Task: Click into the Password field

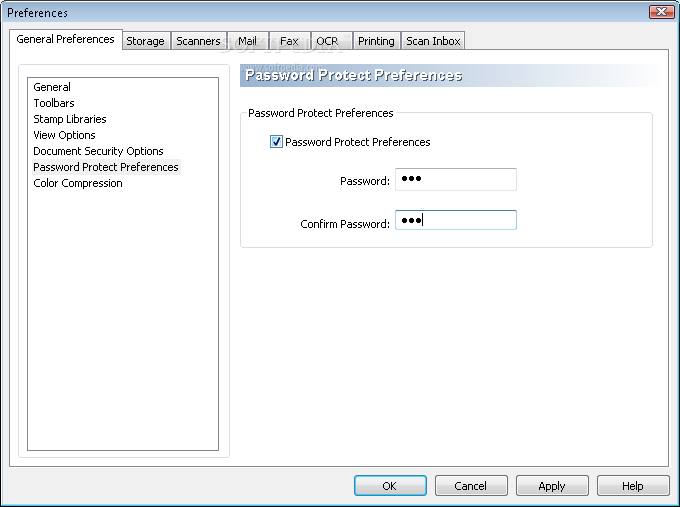Action: point(456,180)
